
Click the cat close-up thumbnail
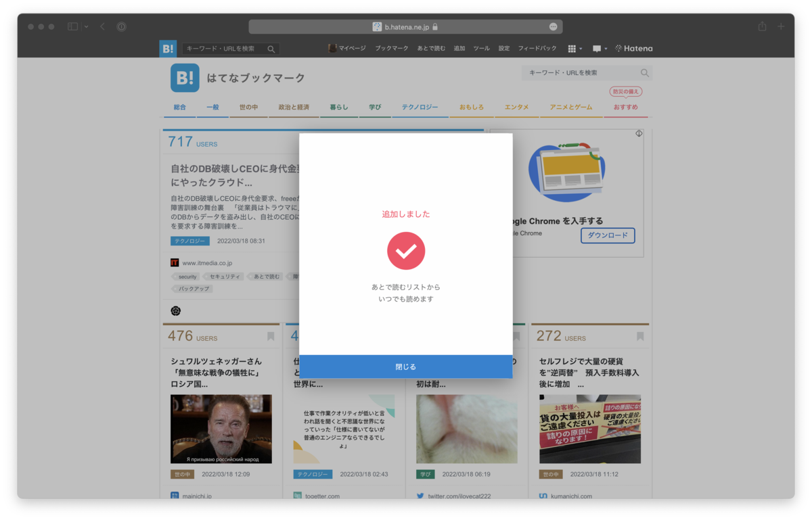pyautogui.click(x=467, y=429)
